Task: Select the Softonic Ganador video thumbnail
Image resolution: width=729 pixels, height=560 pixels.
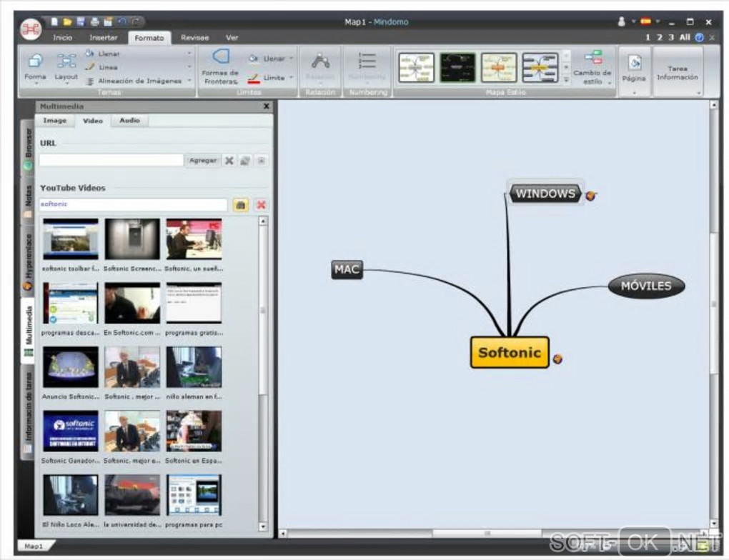Action: click(71, 431)
